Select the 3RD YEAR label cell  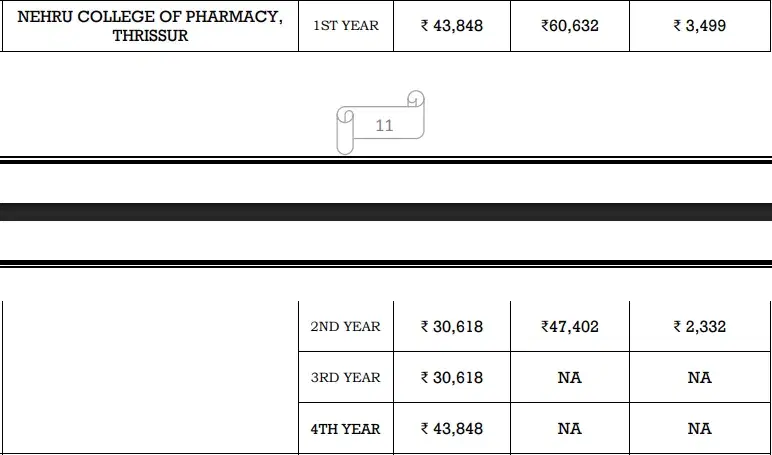(346, 378)
